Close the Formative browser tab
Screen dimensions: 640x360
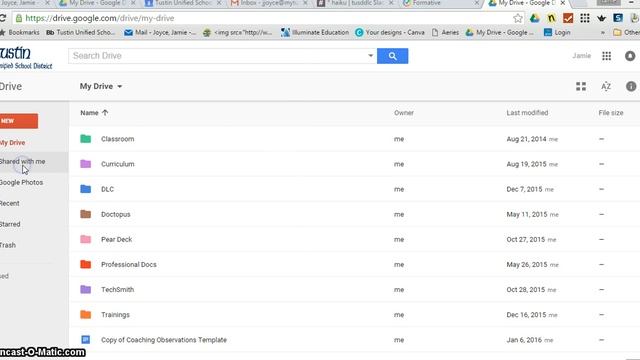(x=476, y=3)
